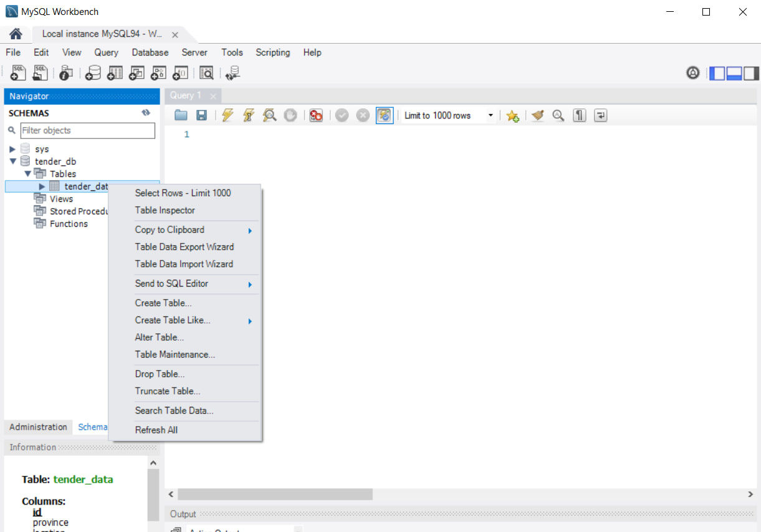
Task: Open the object inspector toolbar icon
Action: [x=66, y=73]
